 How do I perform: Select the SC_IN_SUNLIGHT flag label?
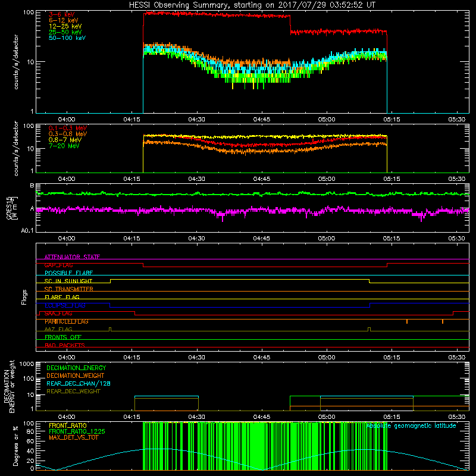tap(68, 281)
